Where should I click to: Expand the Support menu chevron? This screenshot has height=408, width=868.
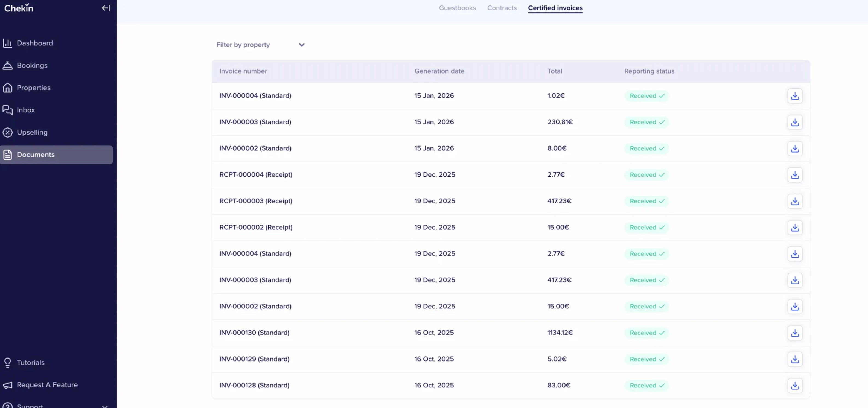click(105, 406)
